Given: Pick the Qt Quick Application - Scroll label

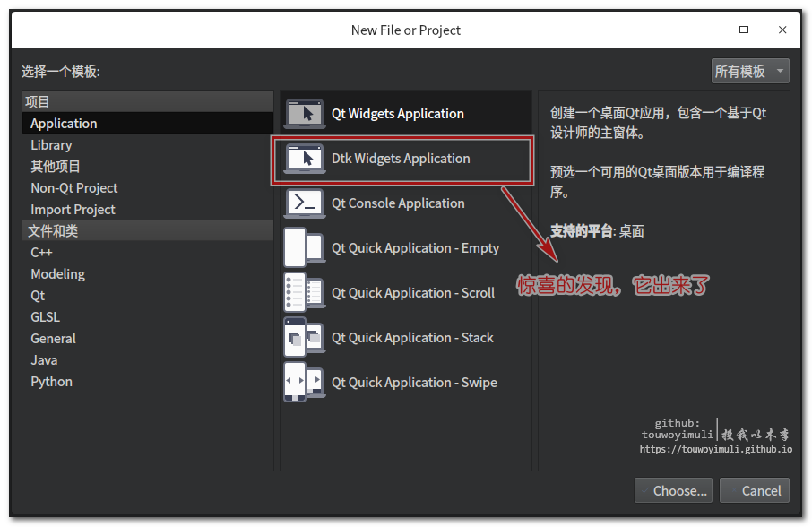Looking at the screenshot, I should 413,292.
